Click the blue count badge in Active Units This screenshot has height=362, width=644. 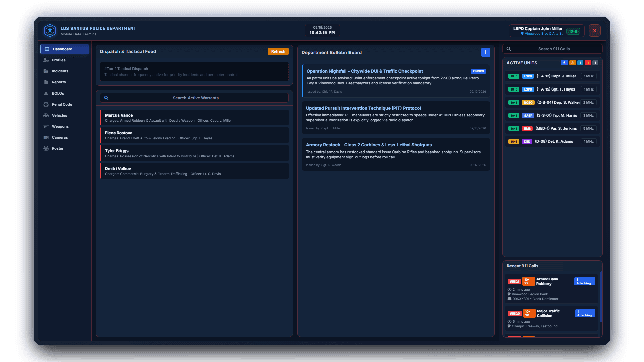point(564,63)
